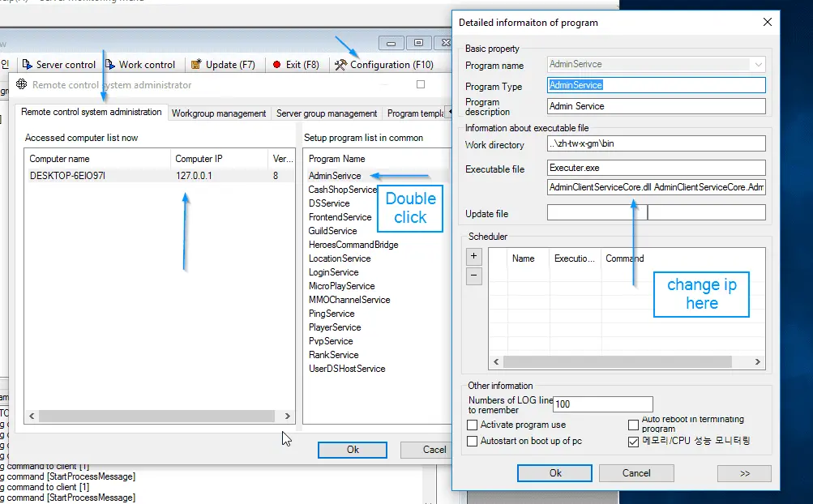813x504 pixels.
Task: Click the Numbers of LOG line field
Action: pos(602,404)
